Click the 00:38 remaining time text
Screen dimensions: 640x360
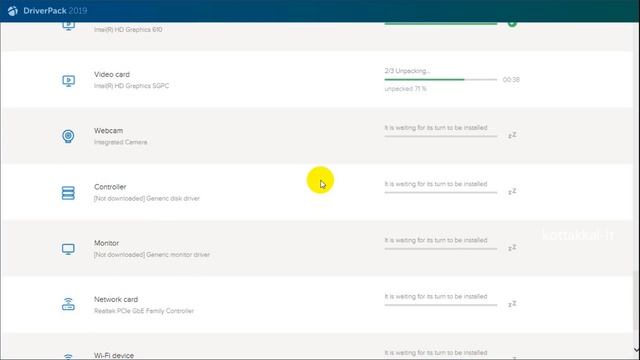pyautogui.click(x=511, y=80)
